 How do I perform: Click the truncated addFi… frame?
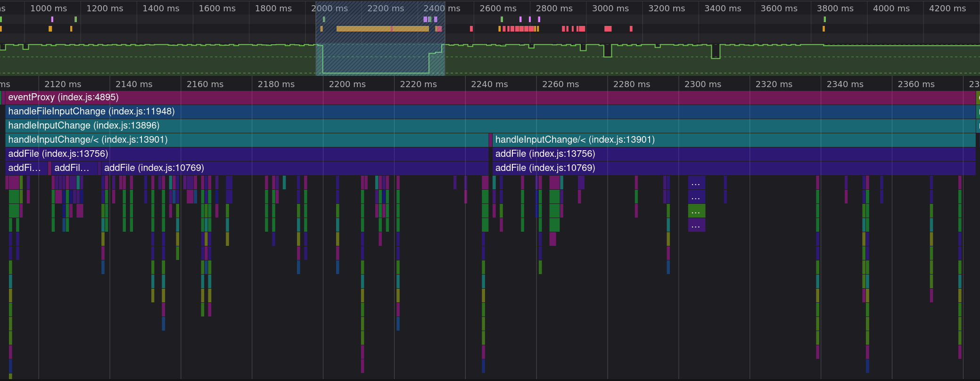point(26,168)
